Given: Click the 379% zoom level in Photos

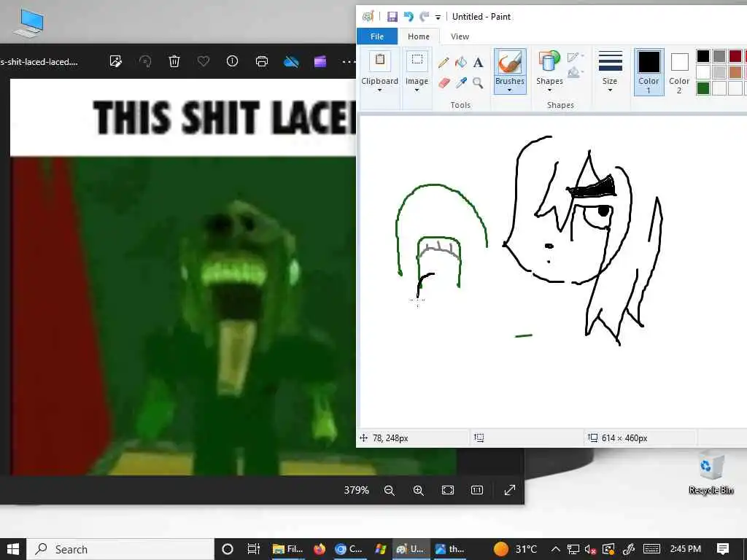Looking at the screenshot, I should coord(356,490).
